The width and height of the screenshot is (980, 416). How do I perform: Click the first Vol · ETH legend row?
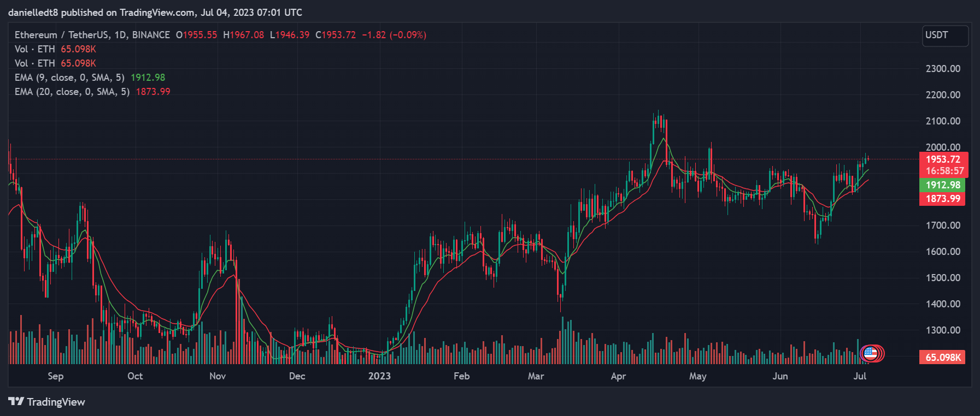pos(35,49)
